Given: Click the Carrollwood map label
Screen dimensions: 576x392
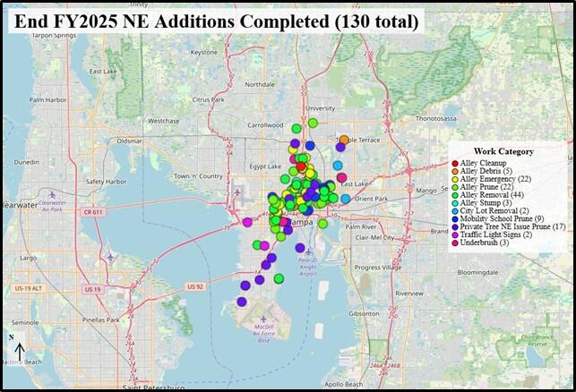Looking at the screenshot, I should [265, 125].
